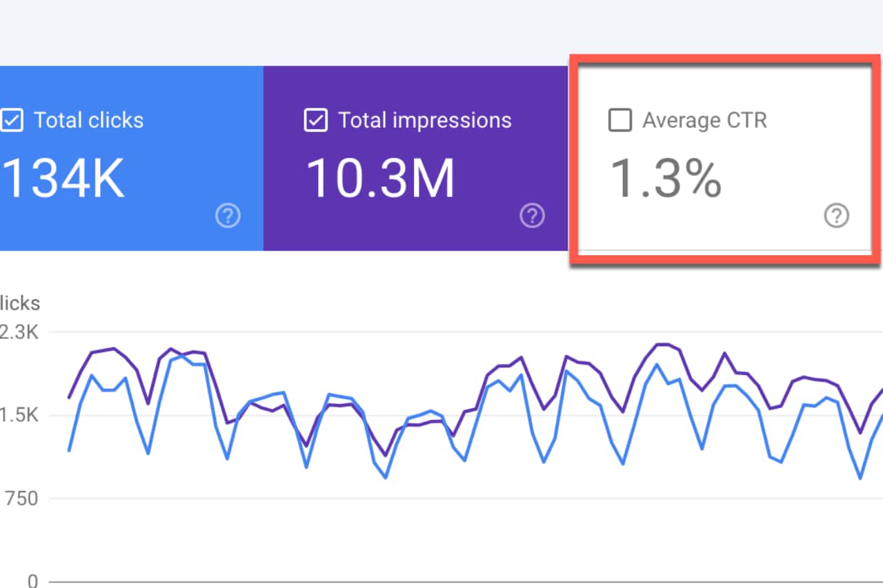Click the 0 y-axis label
The width and height of the screenshot is (883, 588).
pos(32,580)
